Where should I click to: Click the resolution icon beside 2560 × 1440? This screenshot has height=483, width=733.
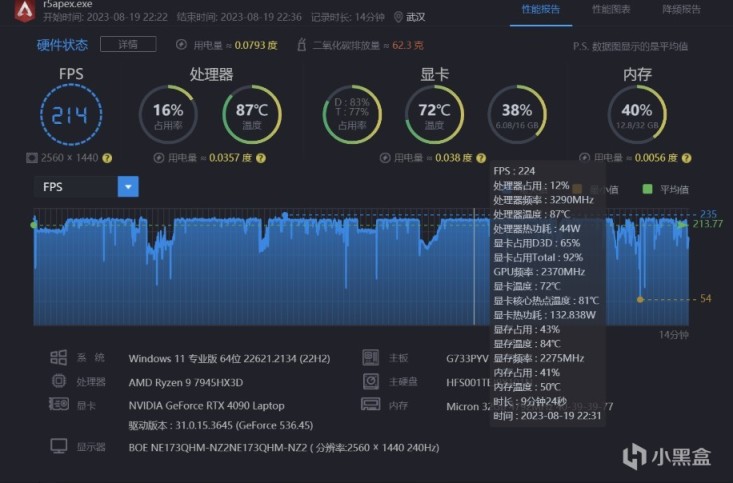point(32,158)
